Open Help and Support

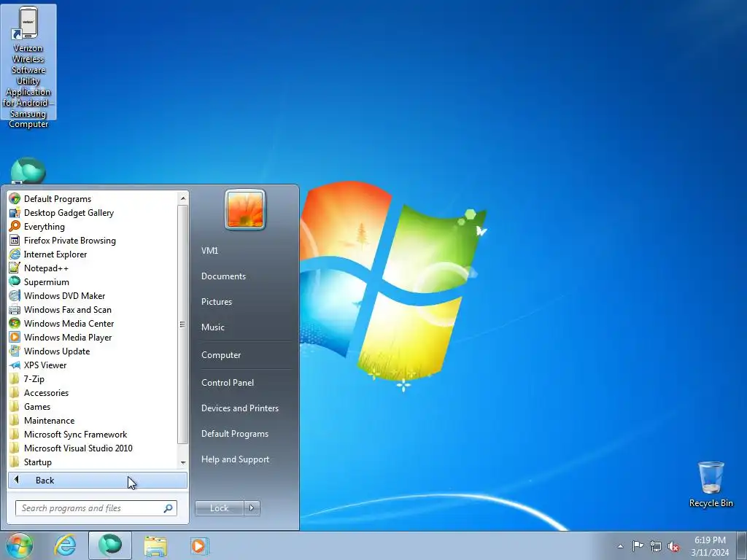(x=235, y=459)
